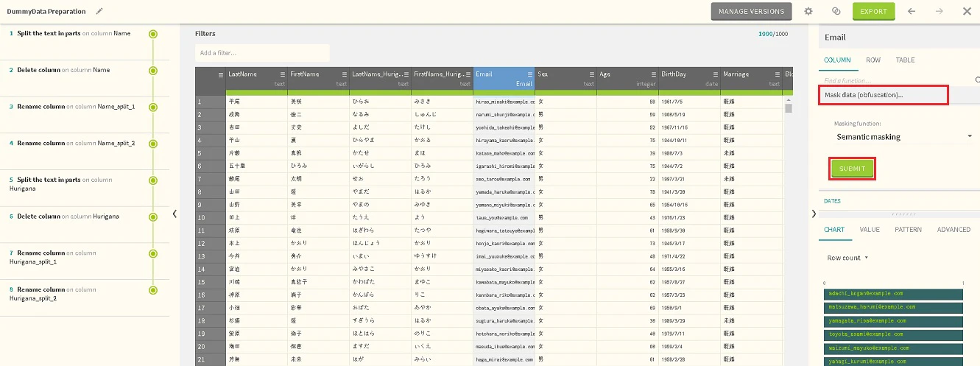Click the pencil icon beside DummyData Preparation
Screen dimensions: 980x366
tap(99, 12)
